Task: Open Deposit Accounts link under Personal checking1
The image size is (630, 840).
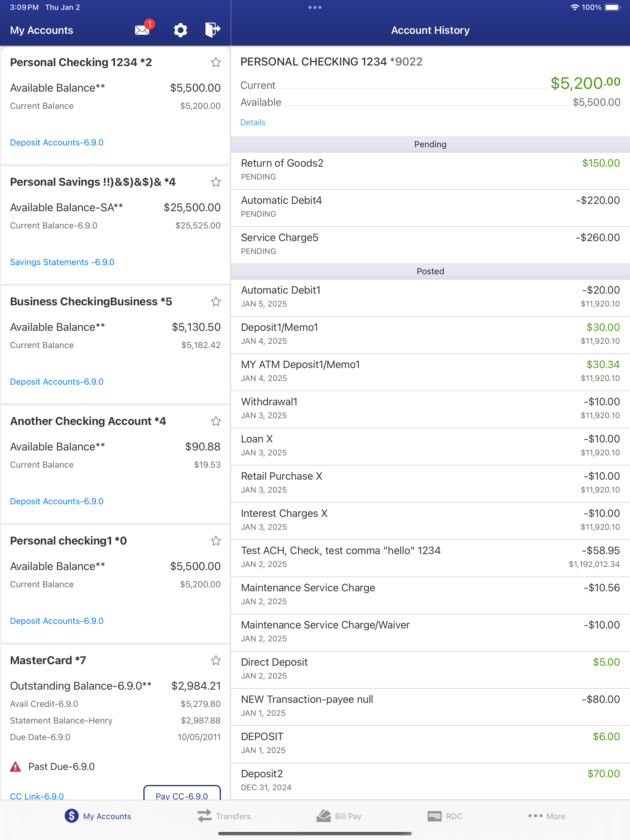Action: point(57,621)
